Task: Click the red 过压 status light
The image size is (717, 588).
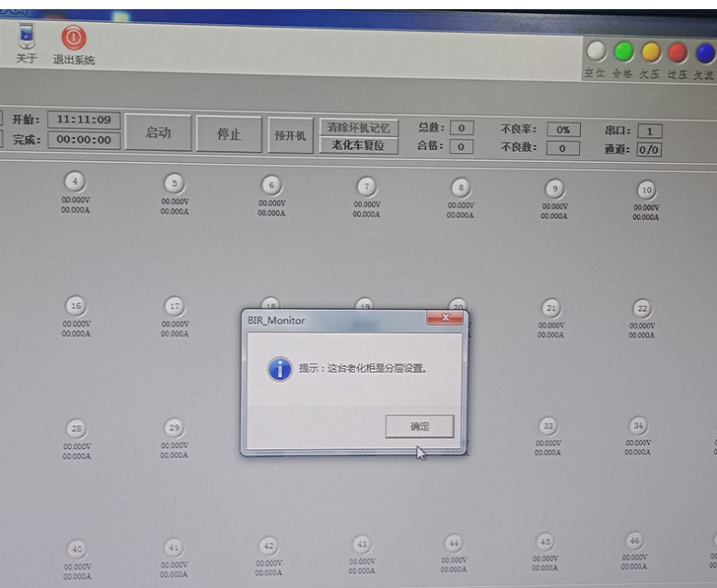Action: [677, 53]
